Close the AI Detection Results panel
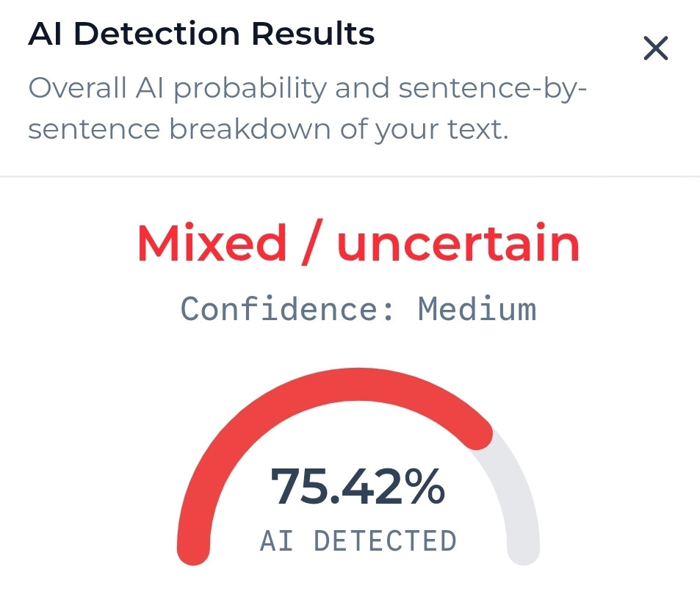700x594 pixels. click(655, 48)
